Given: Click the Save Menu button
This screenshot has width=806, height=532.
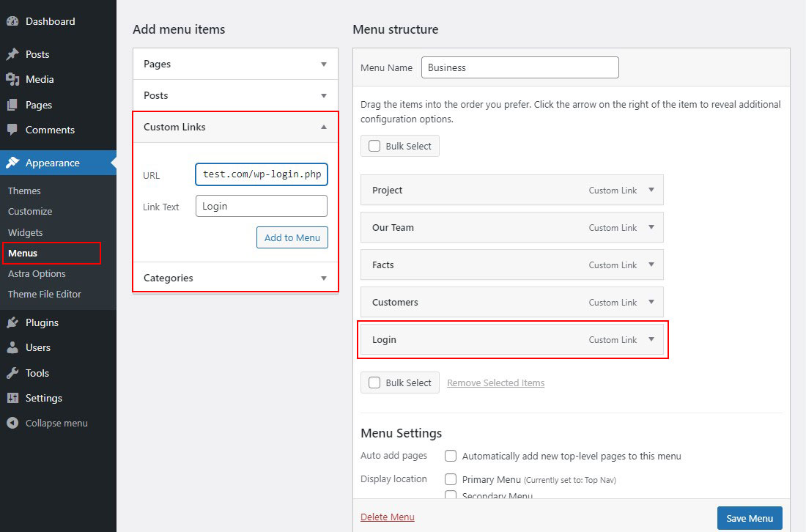Looking at the screenshot, I should (750, 518).
